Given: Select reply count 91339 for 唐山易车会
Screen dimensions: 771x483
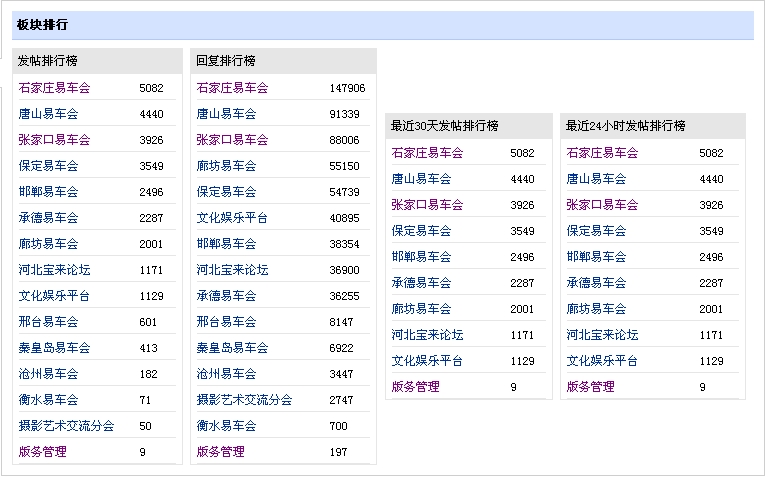Looking at the screenshot, I should (x=345, y=115).
